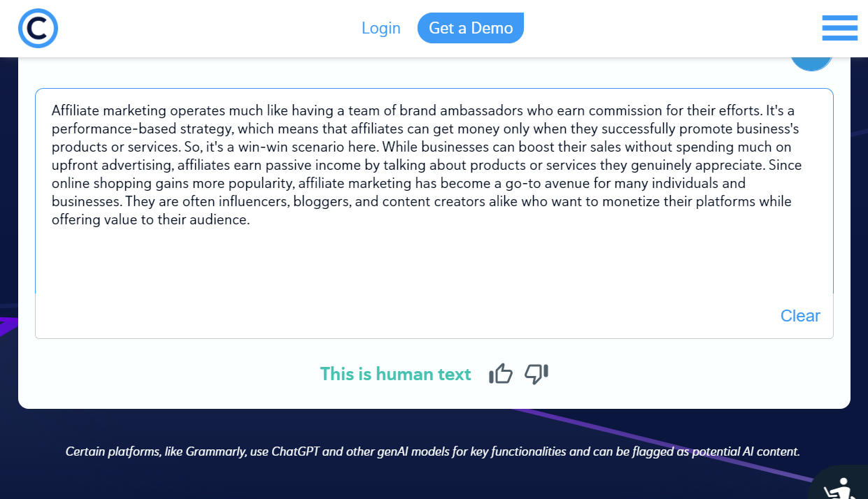
Task: Place cursor on the word "Affiliate" at text start
Action: (74, 110)
